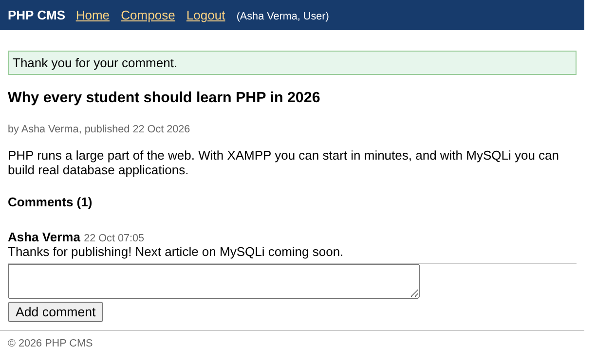Click the 'Thank you for your comment' notice
Viewport: 596px width, 364px height.
[x=95, y=63]
